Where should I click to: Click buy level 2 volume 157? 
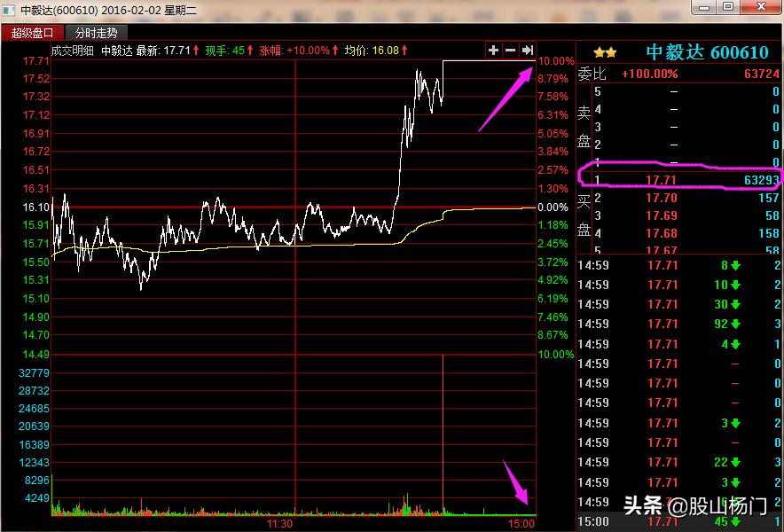click(769, 198)
